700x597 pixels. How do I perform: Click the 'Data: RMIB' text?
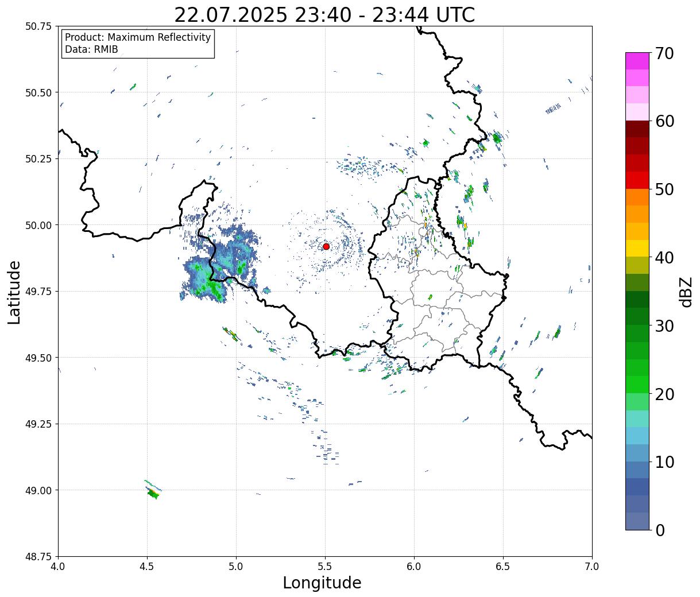91,49
